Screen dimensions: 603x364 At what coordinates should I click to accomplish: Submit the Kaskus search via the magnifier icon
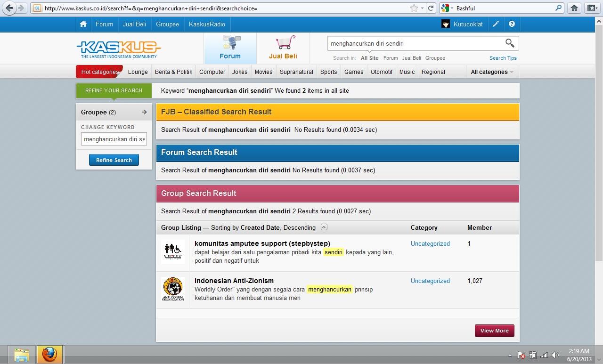tap(510, 43)
